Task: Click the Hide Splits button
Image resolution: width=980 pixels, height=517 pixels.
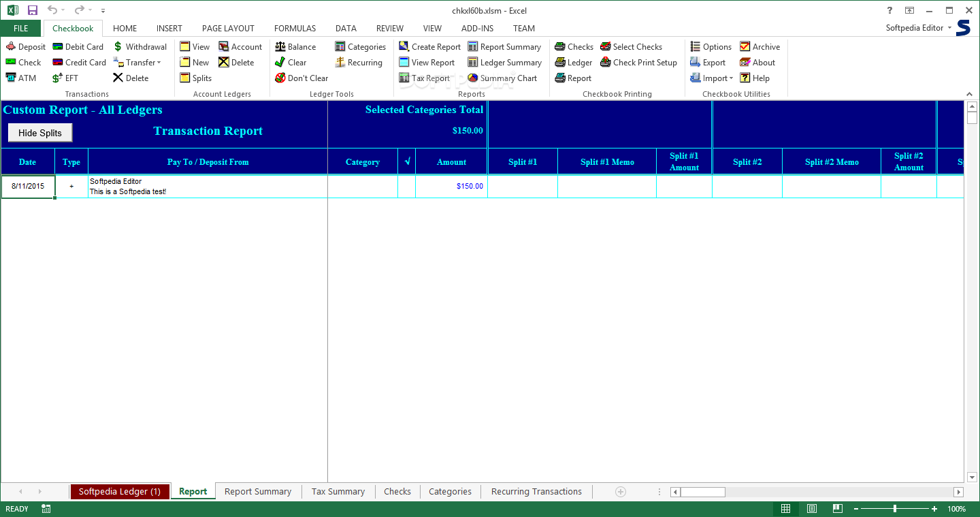Action: pyautogui.click(x=40, y=133)
